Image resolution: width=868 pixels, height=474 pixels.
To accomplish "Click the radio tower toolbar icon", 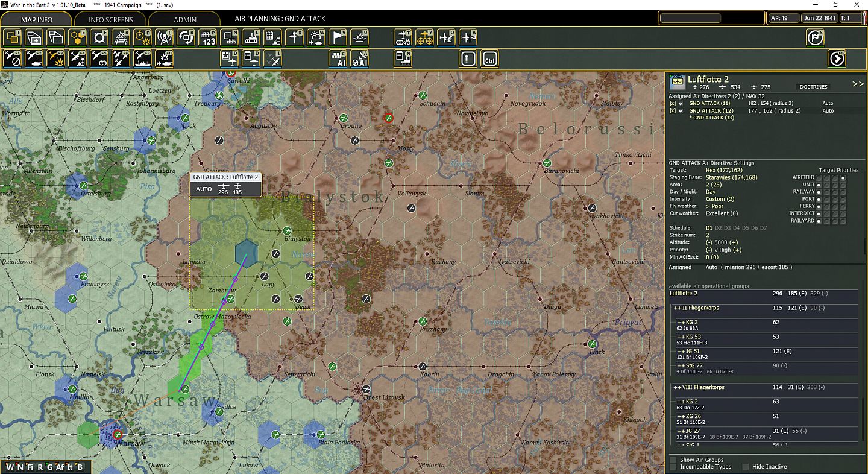I will (165, 37).
